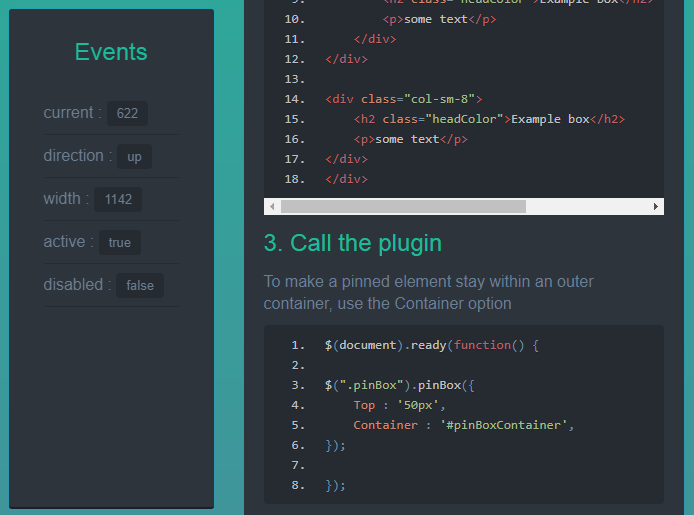Click code line 14 with col-sm-8 div
Screen dimensions: 694x515
[404, 99]
